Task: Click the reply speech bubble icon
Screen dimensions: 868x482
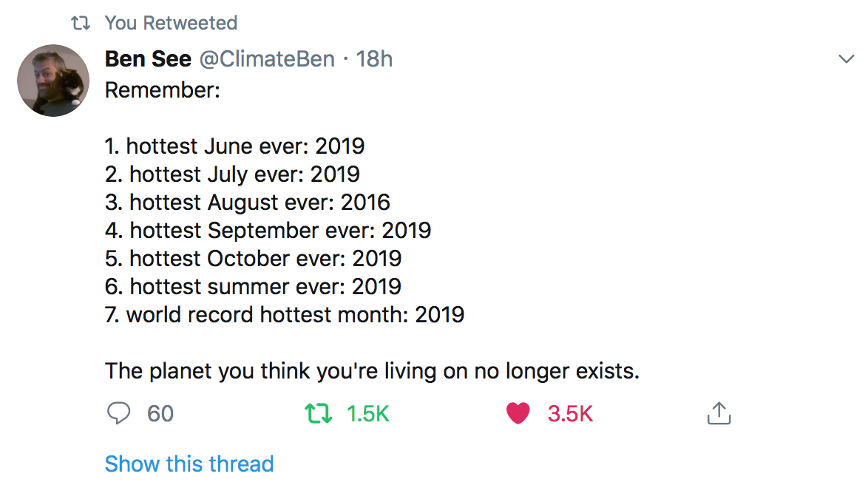Action: coord(118,413)
